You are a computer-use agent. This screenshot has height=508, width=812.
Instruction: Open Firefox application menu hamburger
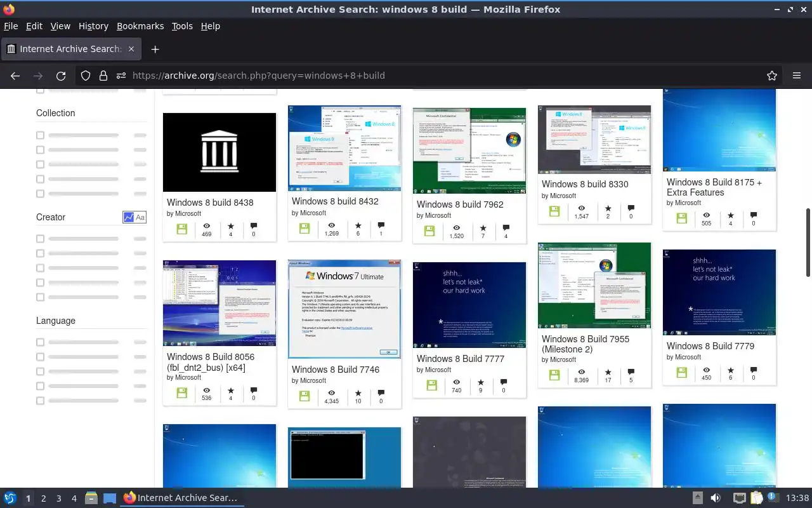tap(797, 76)
